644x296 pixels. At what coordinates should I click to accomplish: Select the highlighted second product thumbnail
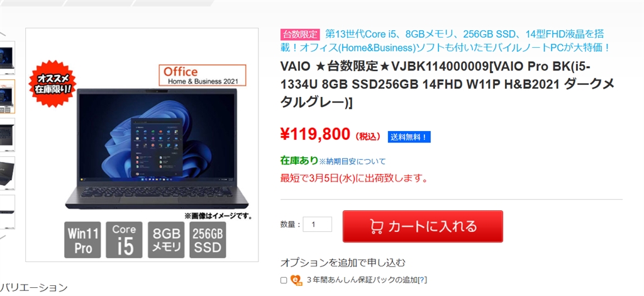tap(8, 96)
